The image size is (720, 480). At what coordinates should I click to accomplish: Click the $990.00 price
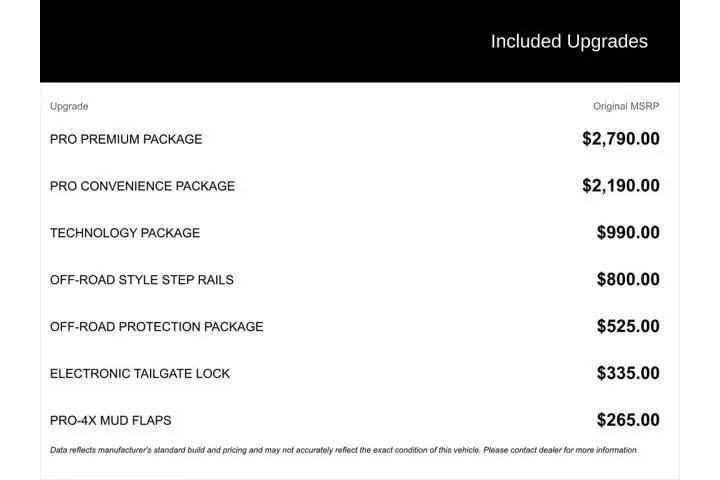tap(628, 233)
